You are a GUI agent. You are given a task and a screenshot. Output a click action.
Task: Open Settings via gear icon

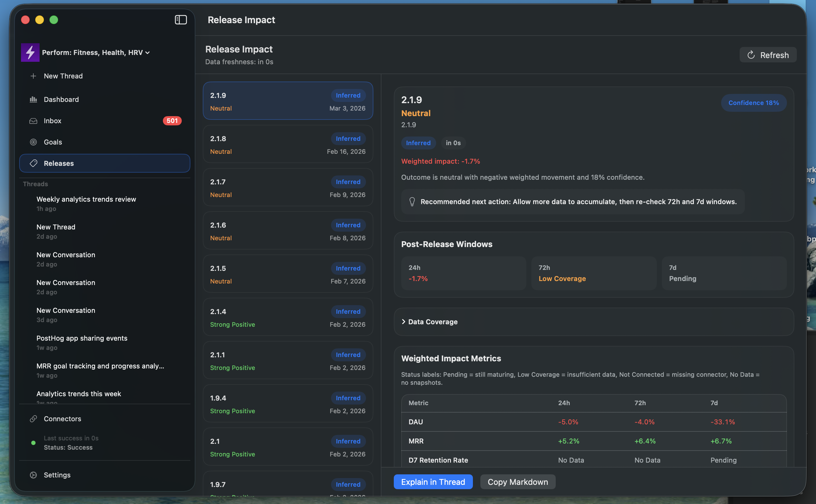(x=33, y=475)
